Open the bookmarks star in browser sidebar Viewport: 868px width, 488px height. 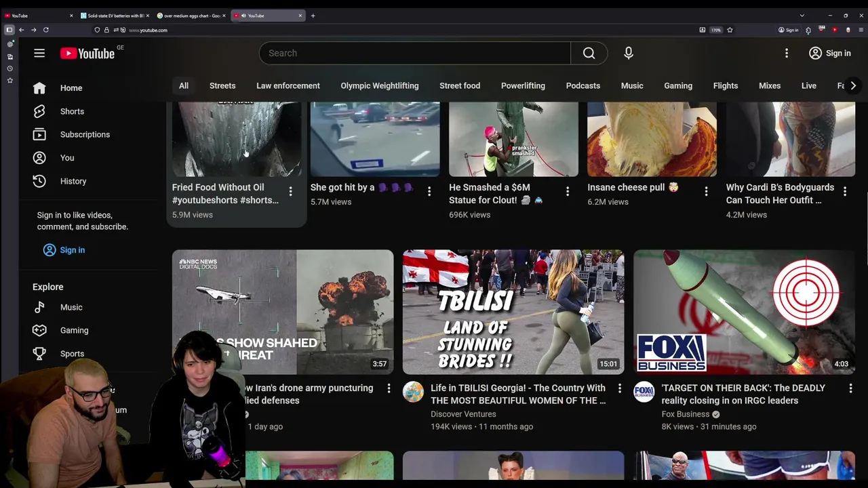9,80
